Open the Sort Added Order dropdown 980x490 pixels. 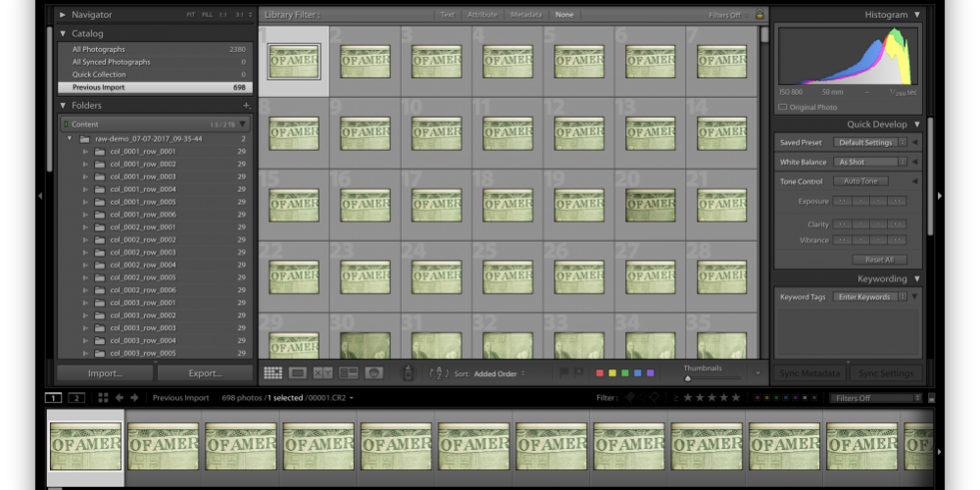click(500, 373)
